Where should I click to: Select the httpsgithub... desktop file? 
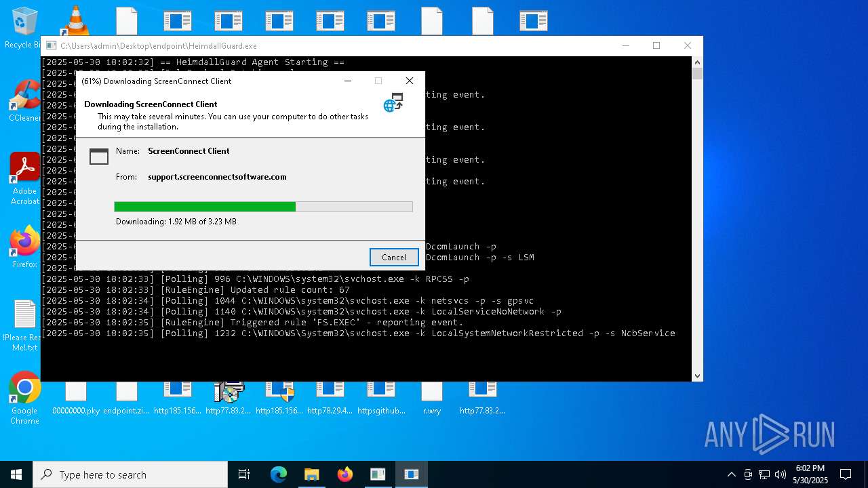point(381,399)
